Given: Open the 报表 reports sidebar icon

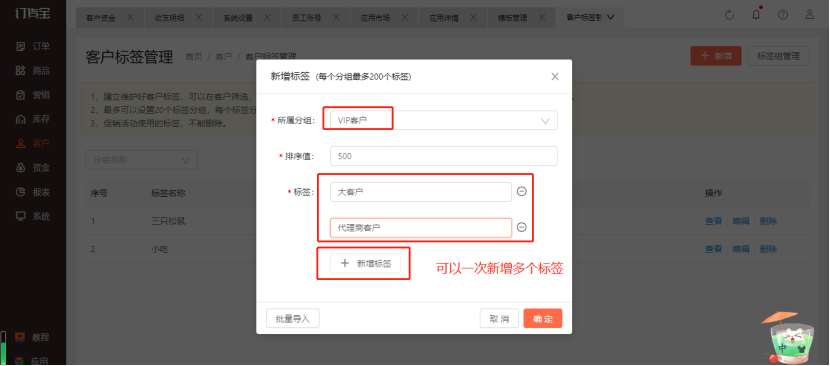Looking at the screenshot, I should (x=21, y=192).
